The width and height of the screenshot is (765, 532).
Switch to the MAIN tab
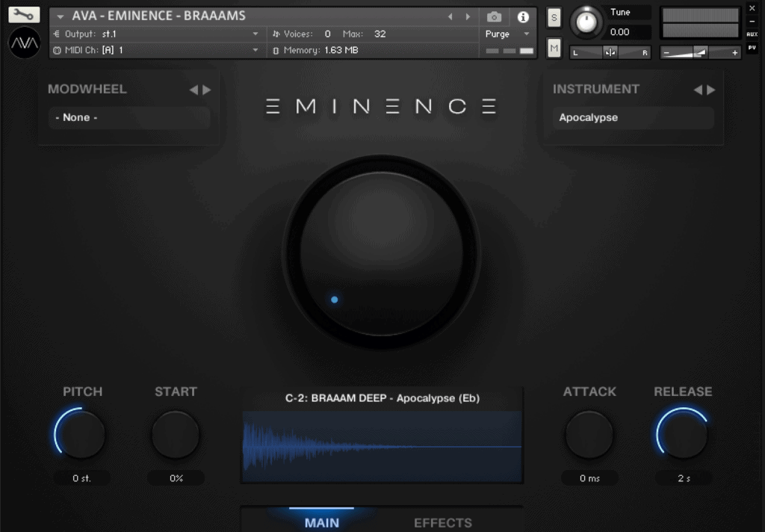[x=321, y=523]
